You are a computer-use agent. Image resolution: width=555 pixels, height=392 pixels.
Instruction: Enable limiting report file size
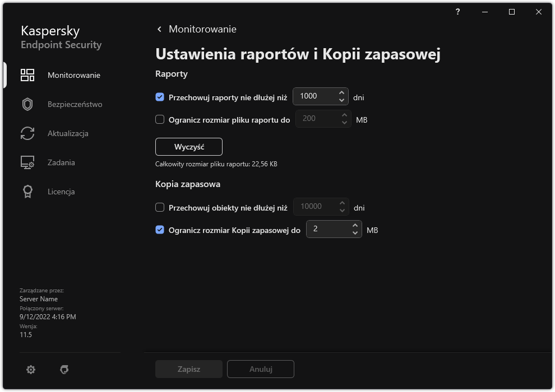click(160, 119)
